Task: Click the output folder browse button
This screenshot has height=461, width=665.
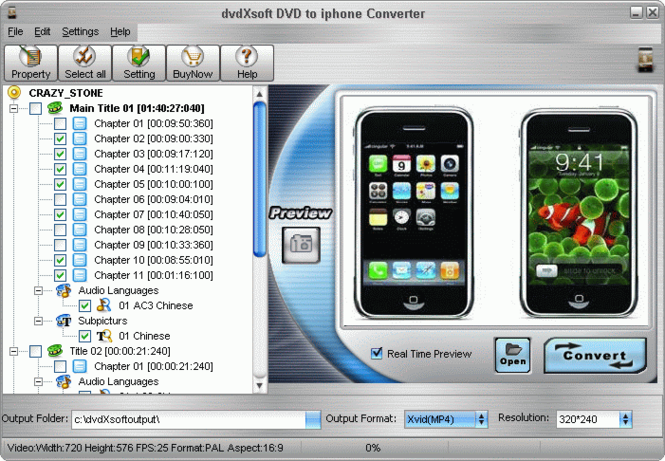Action: (x=313, y=419)
